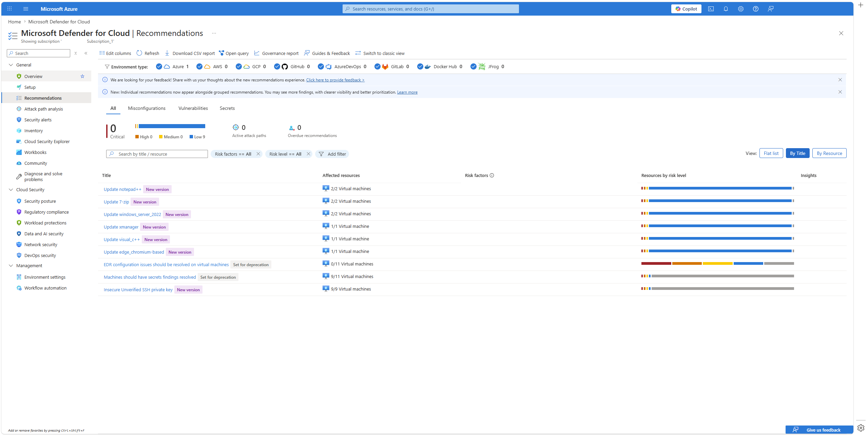Open Workflow automation page
The height and width of the screenshot is (435, 868).
tap(45, 288)
